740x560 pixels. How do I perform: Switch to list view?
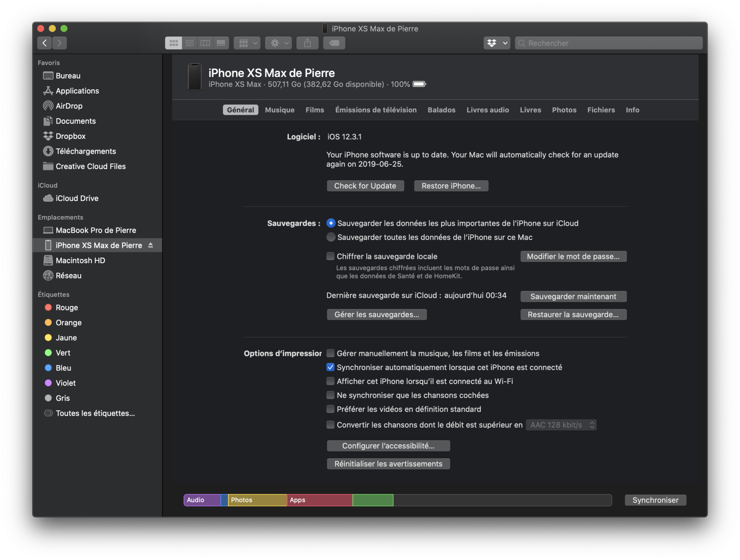tap(189, 43)
